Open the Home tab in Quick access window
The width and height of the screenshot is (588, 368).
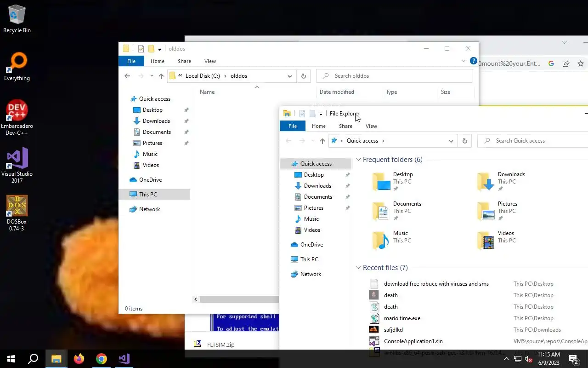pos(319,126)
